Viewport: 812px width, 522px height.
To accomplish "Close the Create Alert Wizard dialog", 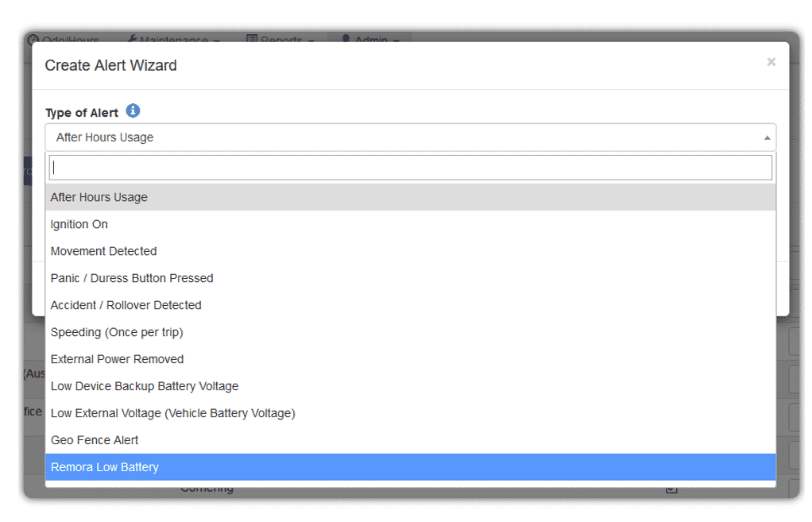I will [x=771, y=62].
